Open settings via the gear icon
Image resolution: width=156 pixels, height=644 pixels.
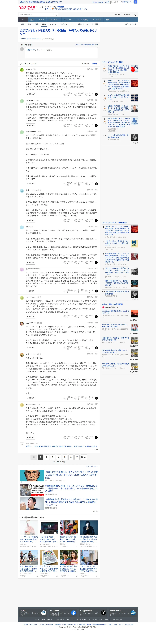point(135,15)
